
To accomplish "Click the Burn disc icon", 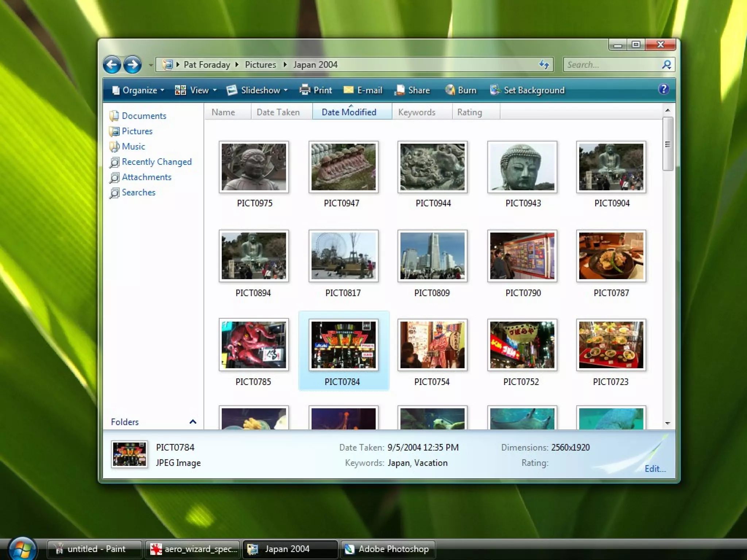I will pos(450,90).
